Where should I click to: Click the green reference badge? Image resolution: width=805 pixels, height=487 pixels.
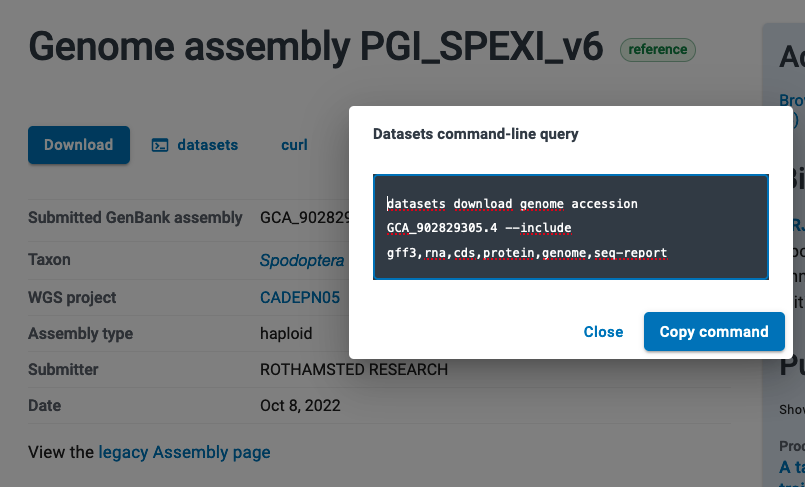click(x=657, y=49)
